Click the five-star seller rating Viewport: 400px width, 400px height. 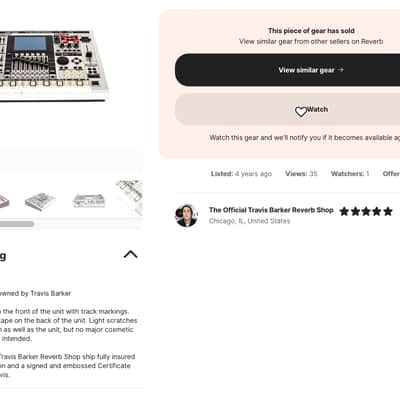click(x=366, y=211)
